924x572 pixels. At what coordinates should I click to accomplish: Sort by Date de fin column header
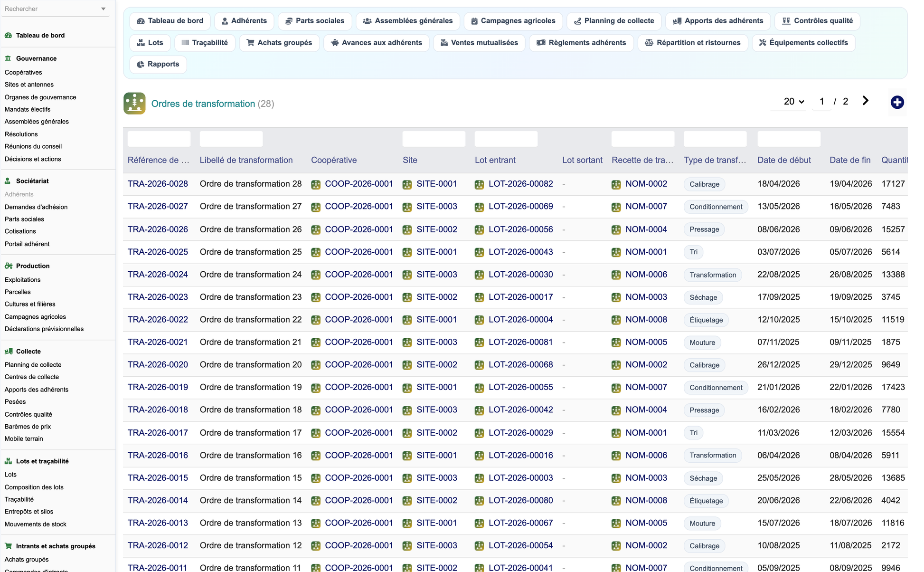pos(850,160)
